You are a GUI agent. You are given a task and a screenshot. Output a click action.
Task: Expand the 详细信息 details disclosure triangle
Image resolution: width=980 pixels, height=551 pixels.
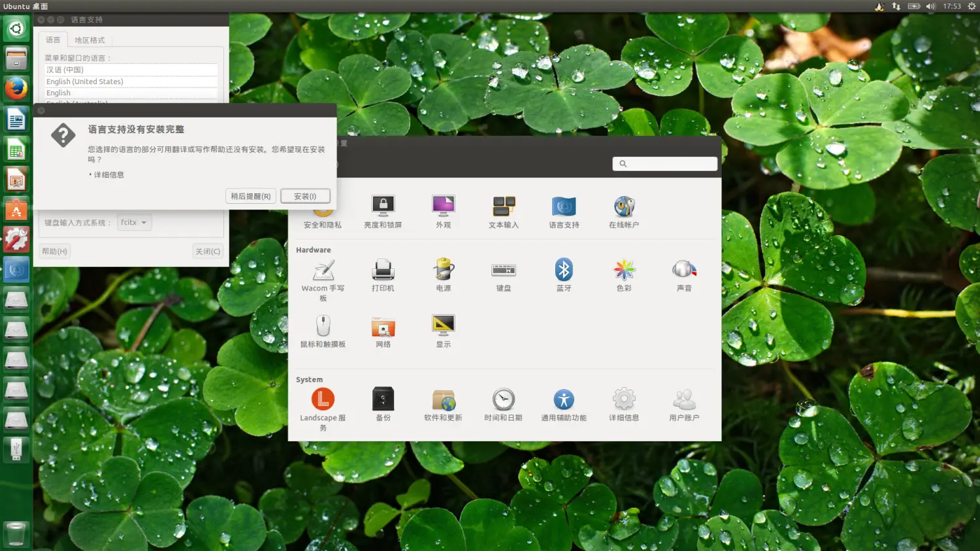click(x=91, y=175)
